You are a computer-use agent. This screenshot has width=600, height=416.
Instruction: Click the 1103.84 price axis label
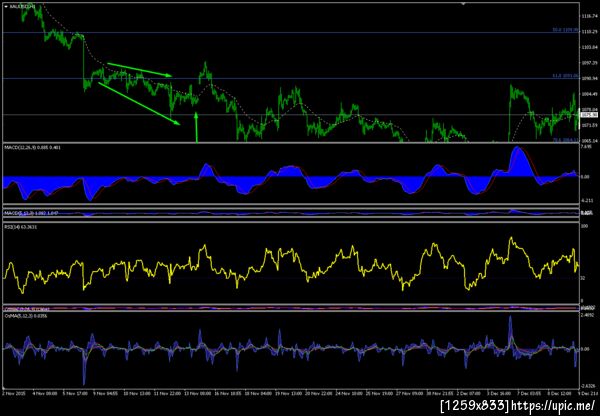pos(590,47)
